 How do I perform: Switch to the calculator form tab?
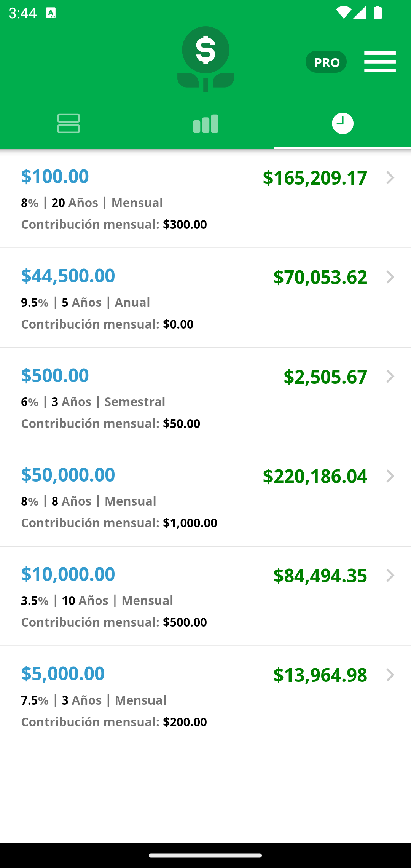tap(68, 123)
